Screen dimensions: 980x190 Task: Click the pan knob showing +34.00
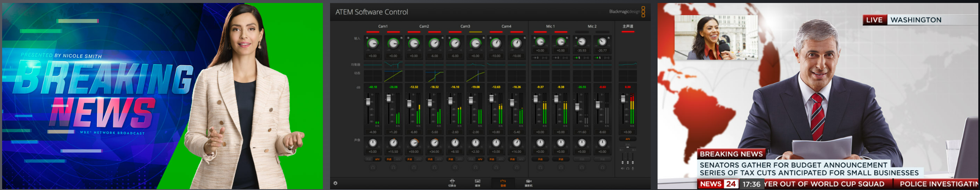coord(434,143)
